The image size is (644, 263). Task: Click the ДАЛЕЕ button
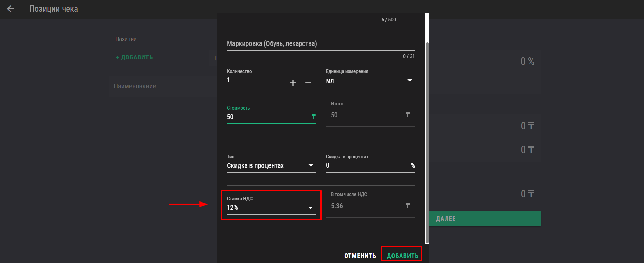click(485, 219)
